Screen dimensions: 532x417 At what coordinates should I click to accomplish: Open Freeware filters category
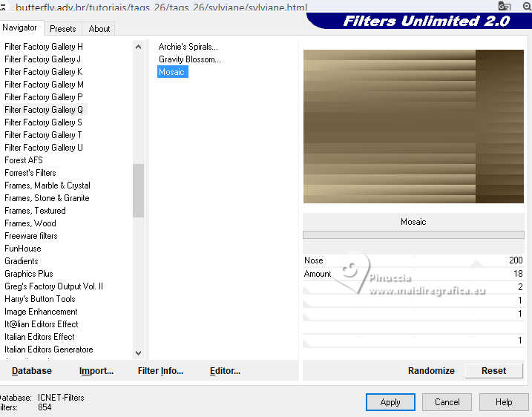click(x=31, y=236)
